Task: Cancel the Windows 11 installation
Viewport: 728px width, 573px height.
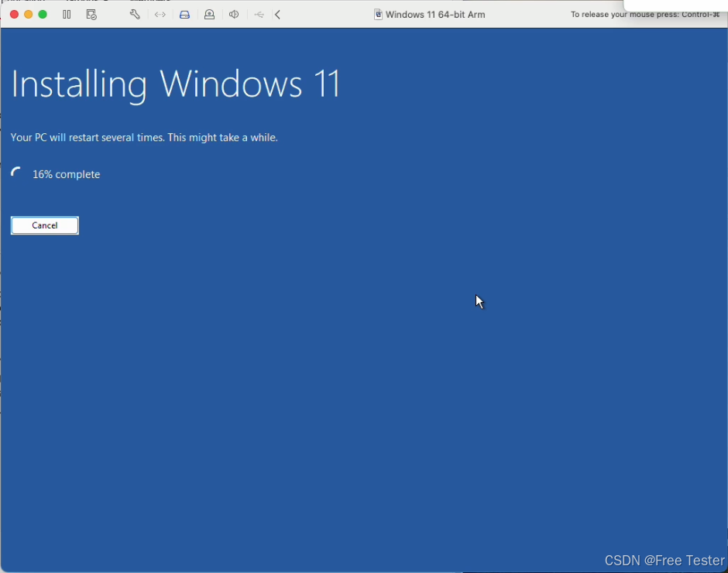Action: [45, 225]
